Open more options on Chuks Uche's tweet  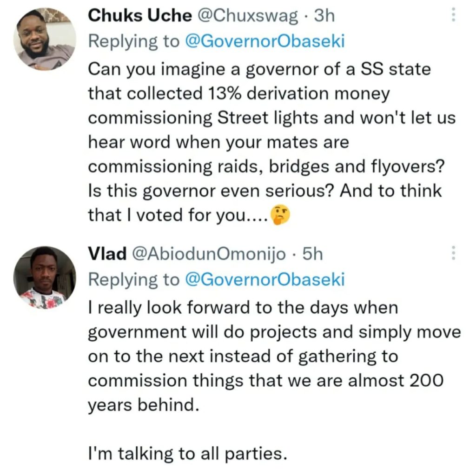[453, 17]
